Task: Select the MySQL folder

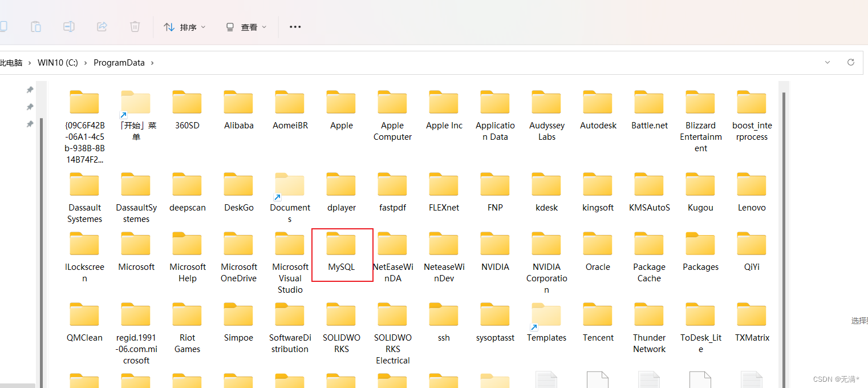Action: [x=342, y=251]
